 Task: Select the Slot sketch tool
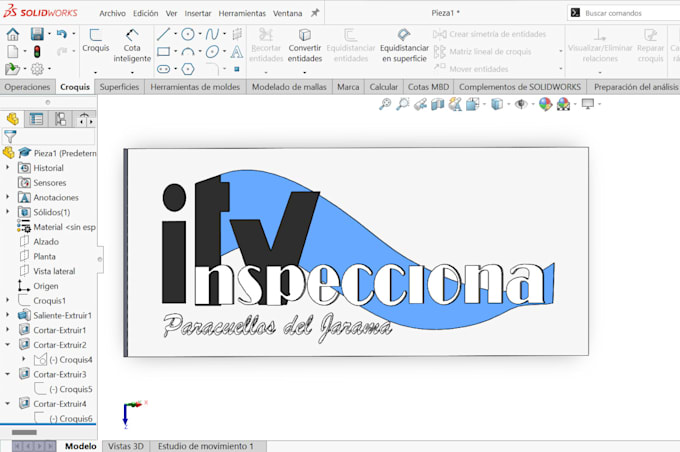coord(163,69)
